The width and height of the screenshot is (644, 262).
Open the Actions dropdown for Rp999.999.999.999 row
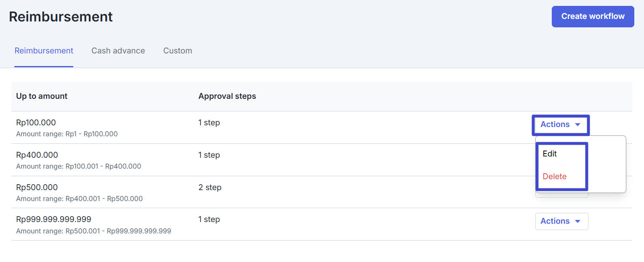pyautogui.click(x=561, y=221)
